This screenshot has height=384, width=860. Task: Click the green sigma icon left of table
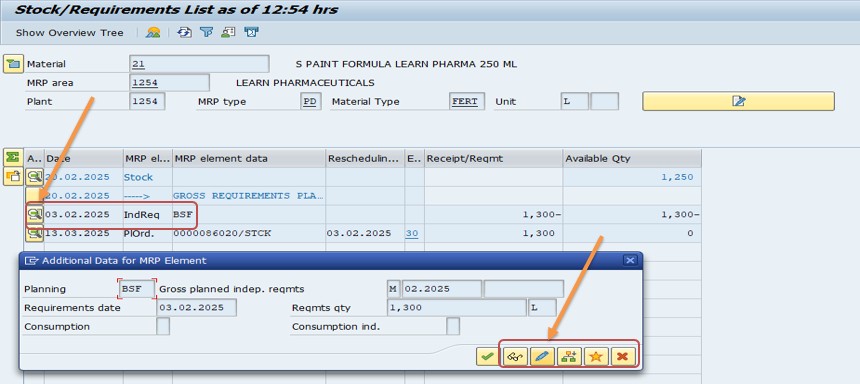tap(12, 157)
